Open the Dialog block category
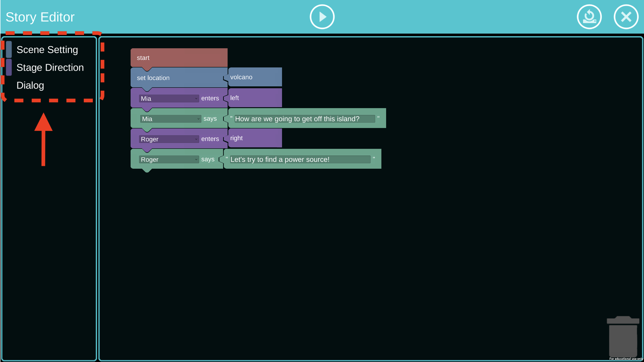 [x=30, y=85]
